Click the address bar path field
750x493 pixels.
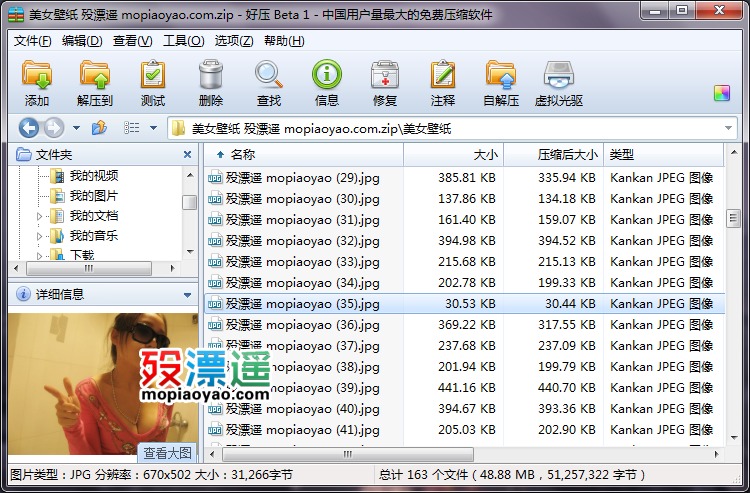(x=452, y=128)
